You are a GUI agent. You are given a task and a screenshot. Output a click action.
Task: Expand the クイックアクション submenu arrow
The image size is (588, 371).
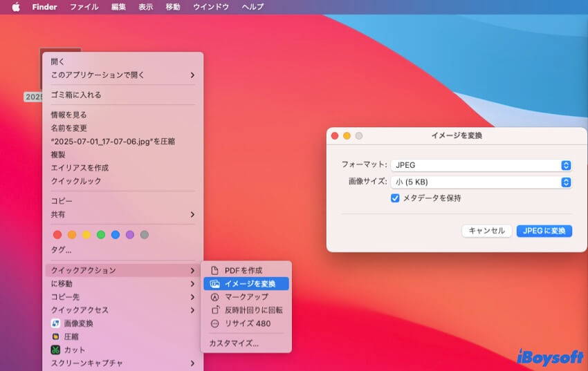click(x=192, y=270)
